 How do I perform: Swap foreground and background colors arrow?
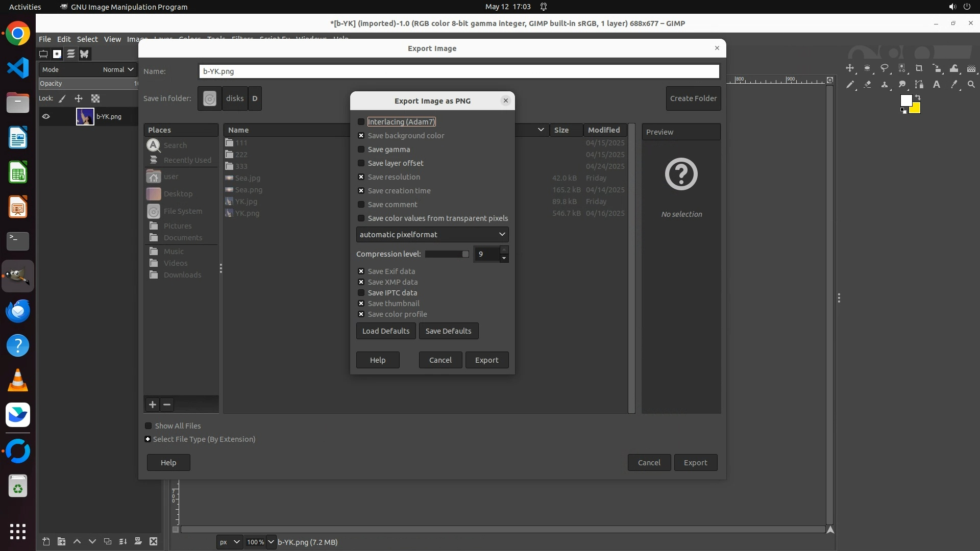pos(917,97)
